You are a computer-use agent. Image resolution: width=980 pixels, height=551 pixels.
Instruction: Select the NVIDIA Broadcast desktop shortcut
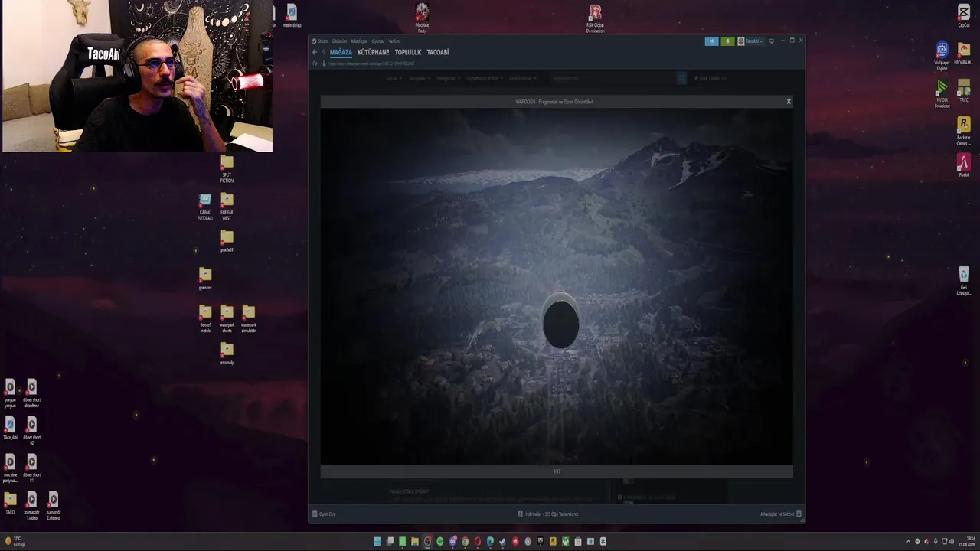(942, 93)
